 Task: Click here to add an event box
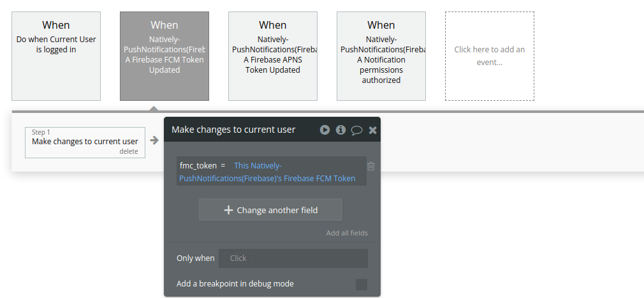(x=490, y=56)
